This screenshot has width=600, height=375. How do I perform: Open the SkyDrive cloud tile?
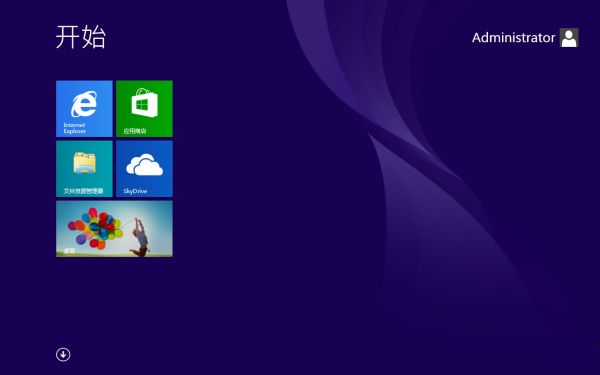(144, 169)
